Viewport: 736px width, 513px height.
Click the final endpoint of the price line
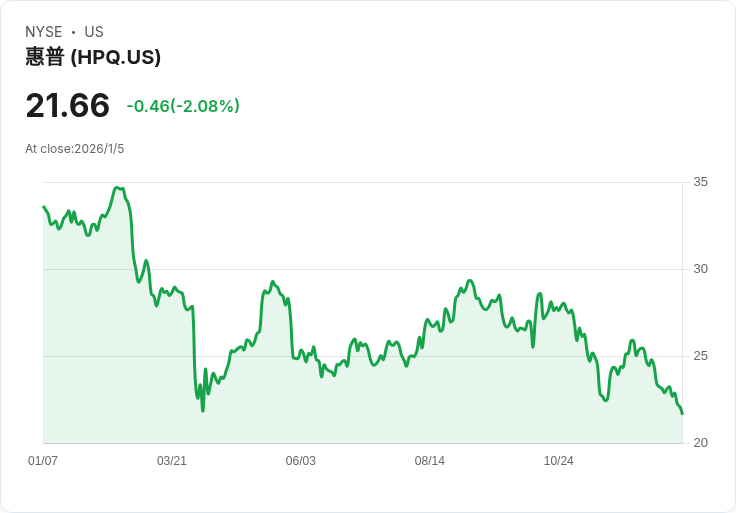682,413
